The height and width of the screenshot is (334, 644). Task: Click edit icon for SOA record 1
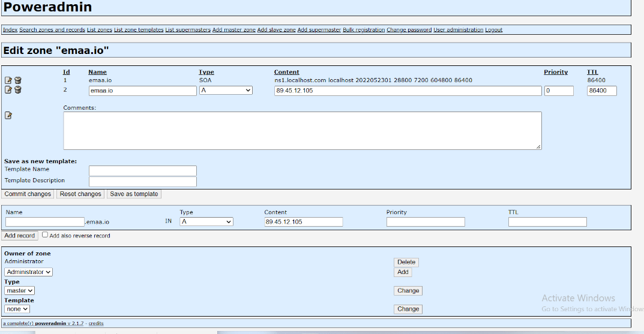pyautogui.click(x=8, y=80)
